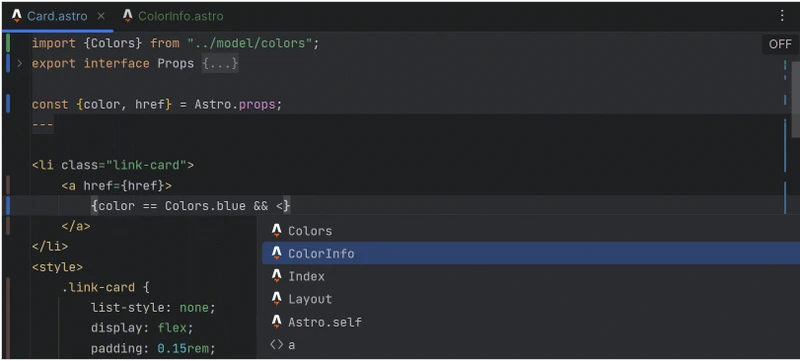
Task: Select the Astro icon beside Colors suggestion
Action: pyautogui.click(x=277, y=230)
